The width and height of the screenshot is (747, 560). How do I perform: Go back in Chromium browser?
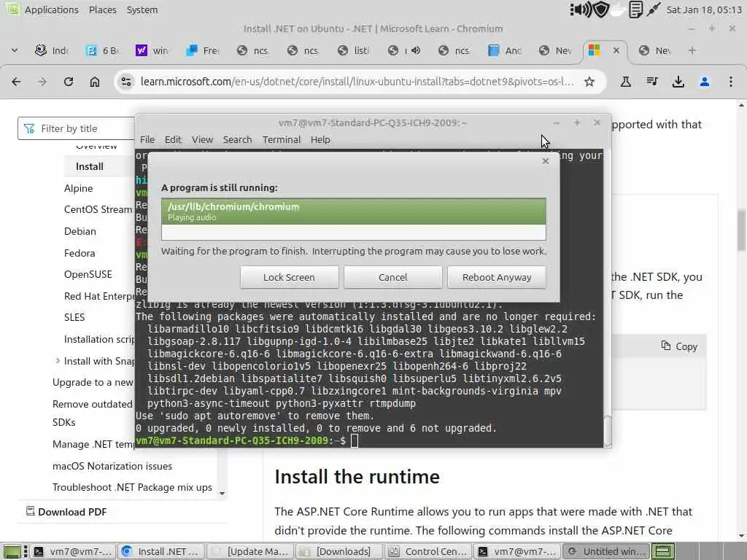coord(16,82)
